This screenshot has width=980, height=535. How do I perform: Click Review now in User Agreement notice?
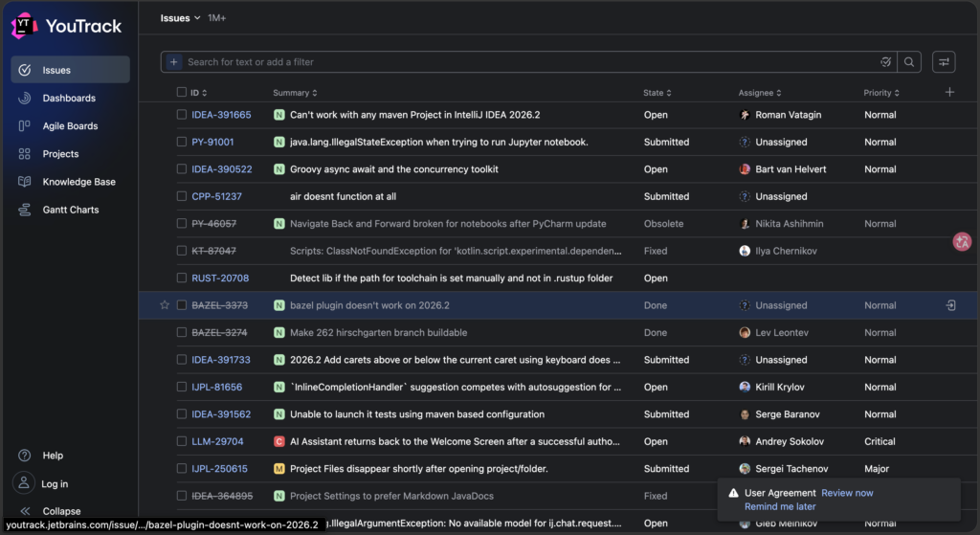(x=847, y=493)
